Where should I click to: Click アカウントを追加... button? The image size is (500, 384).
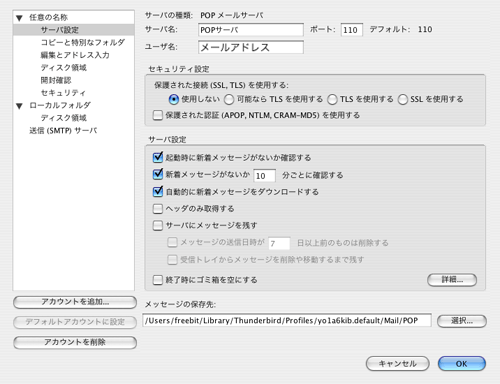tap(75, 302)
